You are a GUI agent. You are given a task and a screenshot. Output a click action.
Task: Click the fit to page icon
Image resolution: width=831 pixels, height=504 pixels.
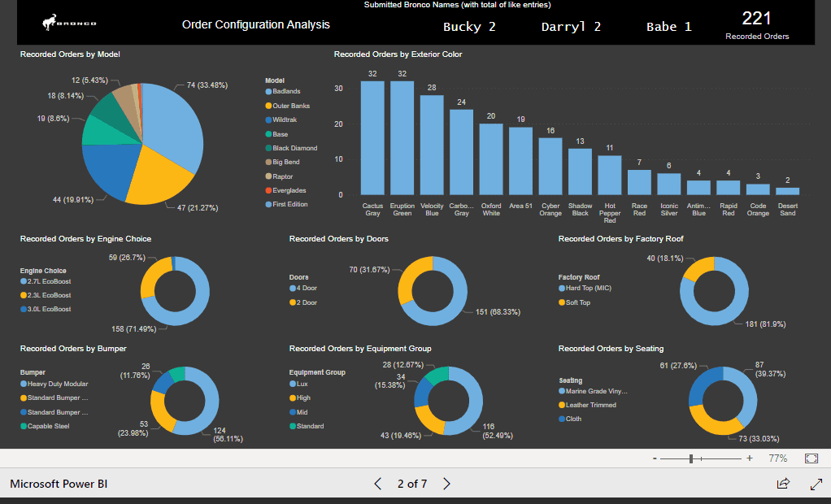[x=811, y=458]
